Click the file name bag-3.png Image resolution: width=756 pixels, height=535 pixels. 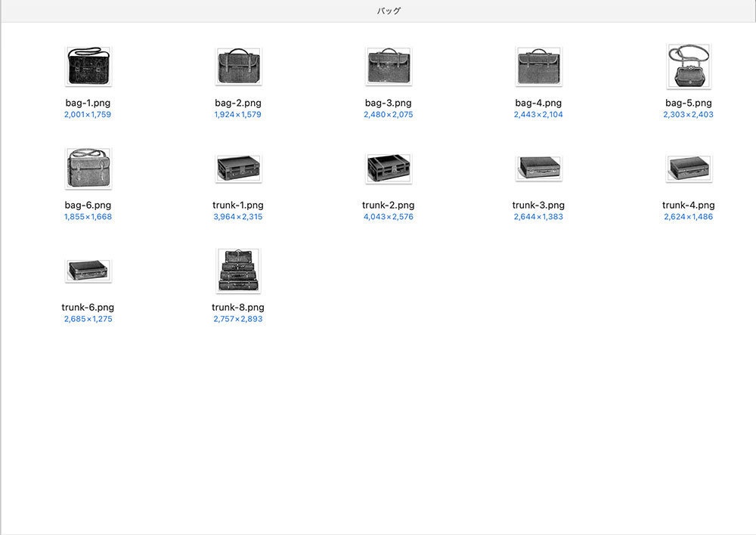[388, 103]
